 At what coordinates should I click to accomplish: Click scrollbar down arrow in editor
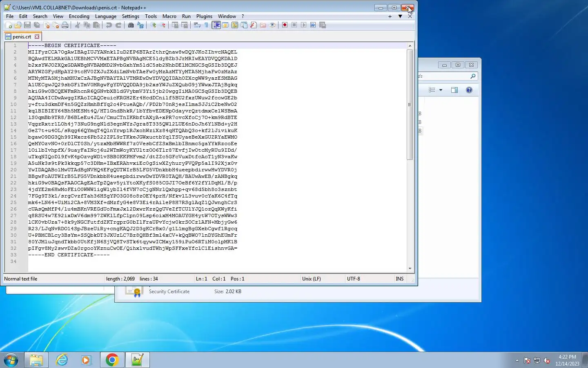tap(410, 269)
